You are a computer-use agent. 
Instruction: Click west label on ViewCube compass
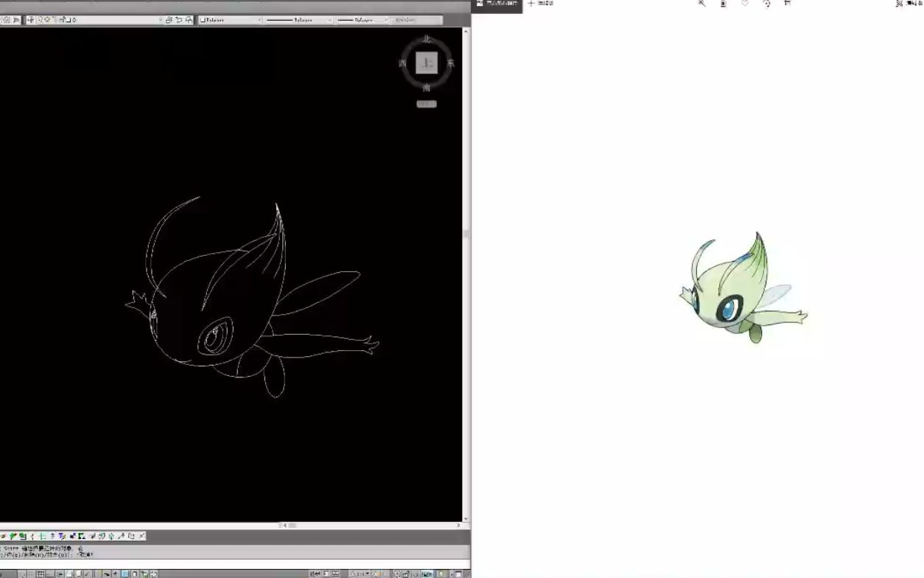click(402, 63)
